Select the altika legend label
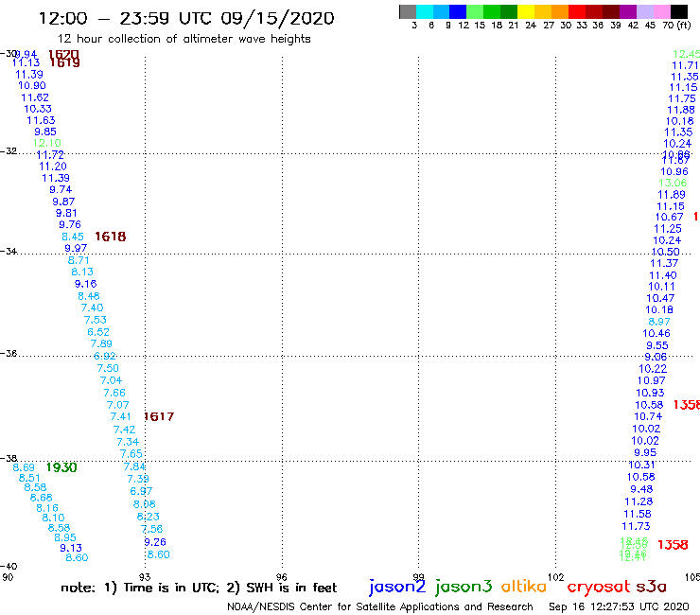Viewport: 700px width, 615px height. 523,586
